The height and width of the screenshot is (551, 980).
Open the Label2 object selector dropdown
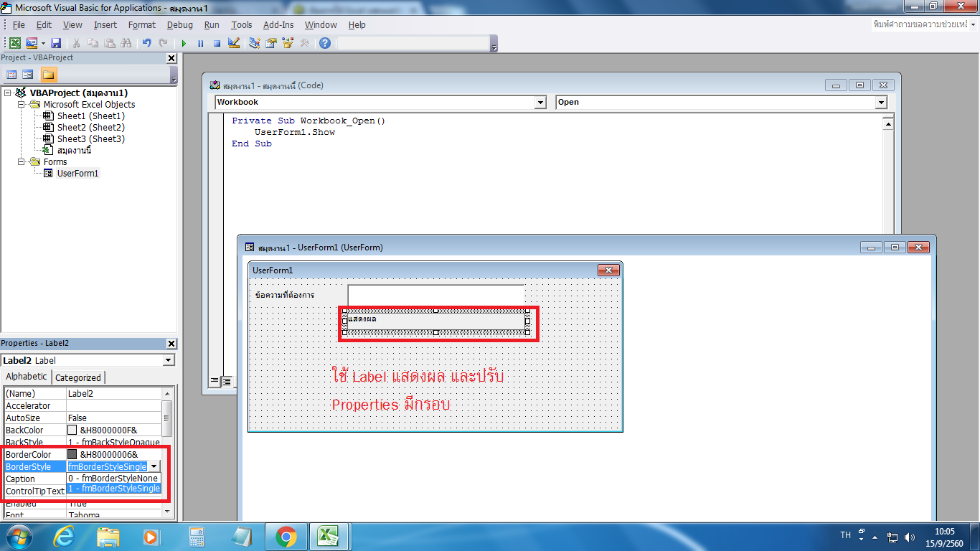169,360
